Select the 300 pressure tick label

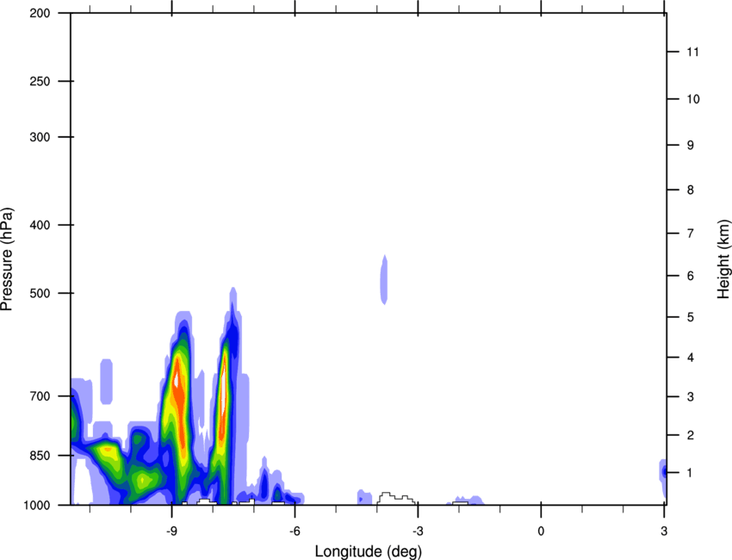[40, 137]
